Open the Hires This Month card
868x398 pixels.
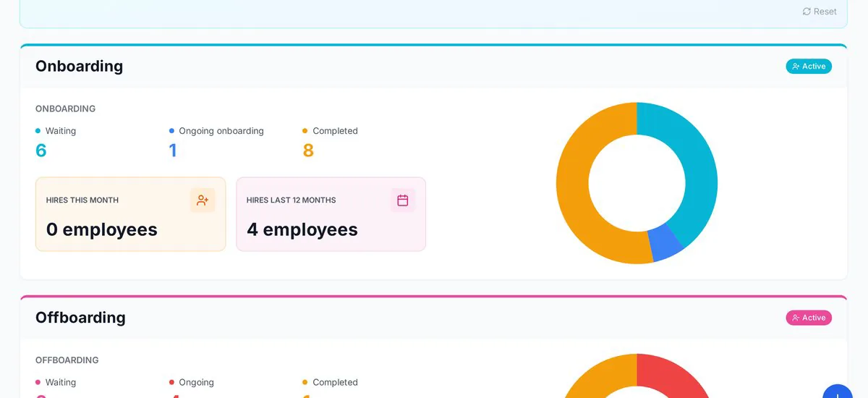tap(131, 214)
